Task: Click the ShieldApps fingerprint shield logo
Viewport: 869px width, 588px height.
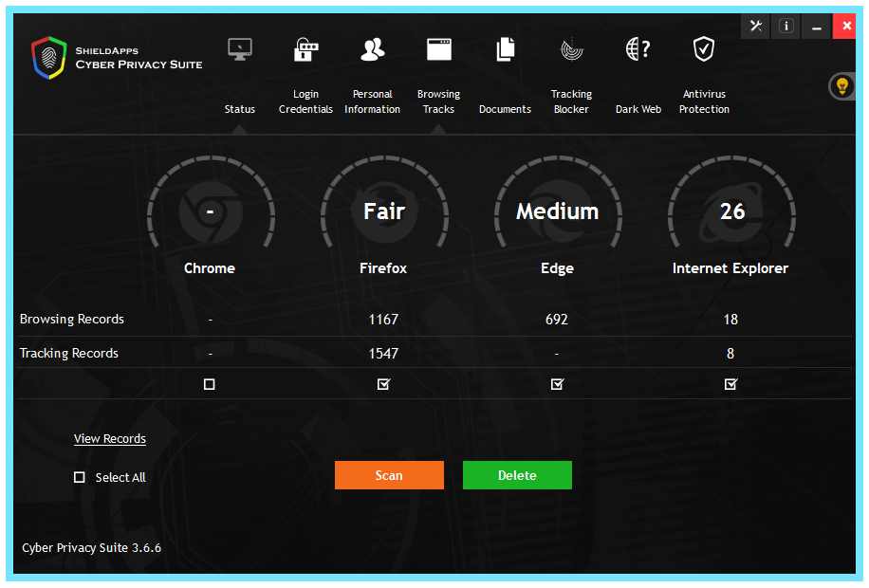Action: (x=48, y=58)
